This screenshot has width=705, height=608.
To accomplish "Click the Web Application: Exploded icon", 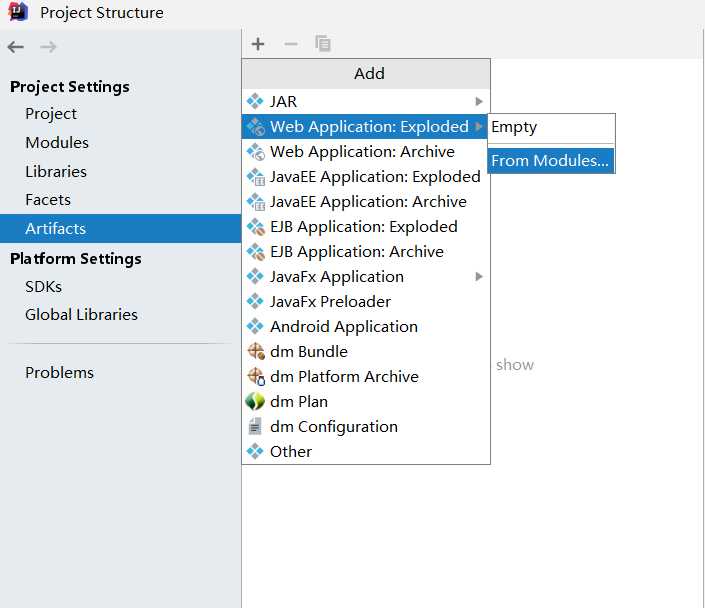I will coord(256,127).
